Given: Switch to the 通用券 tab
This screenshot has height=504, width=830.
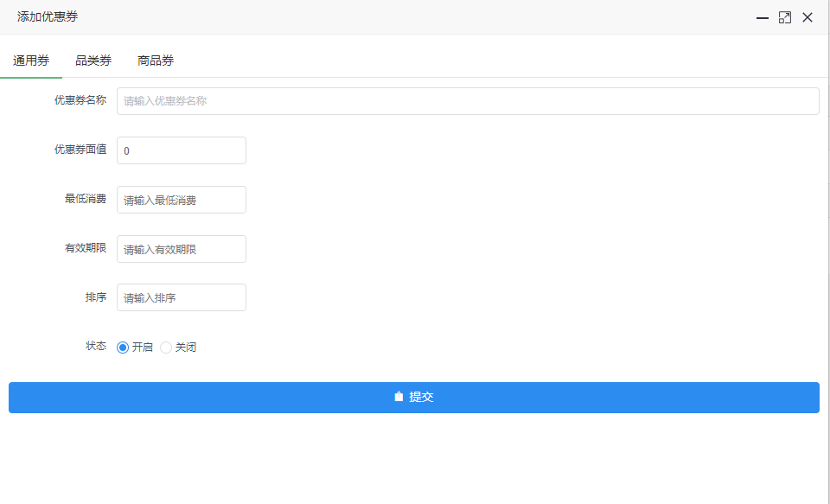Looking at the screenshot, I should point(31,61).
